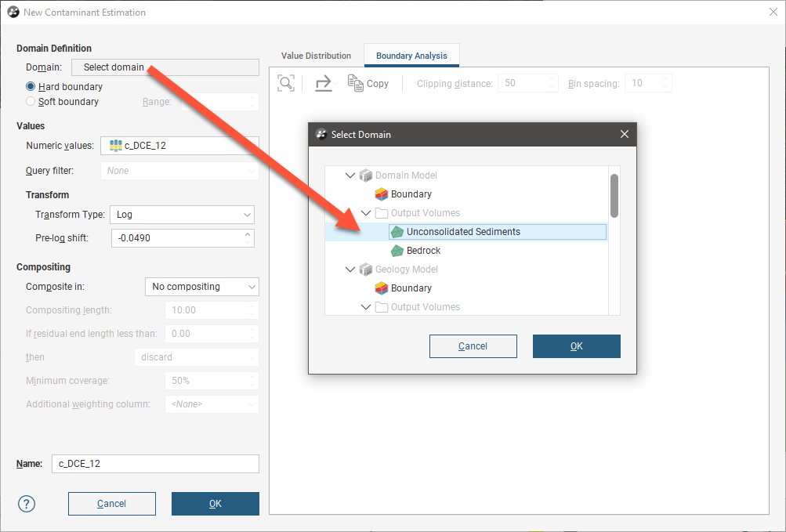Click the Select Domain list scrollbar
The image size is (786, 532).
pos(614,196)
